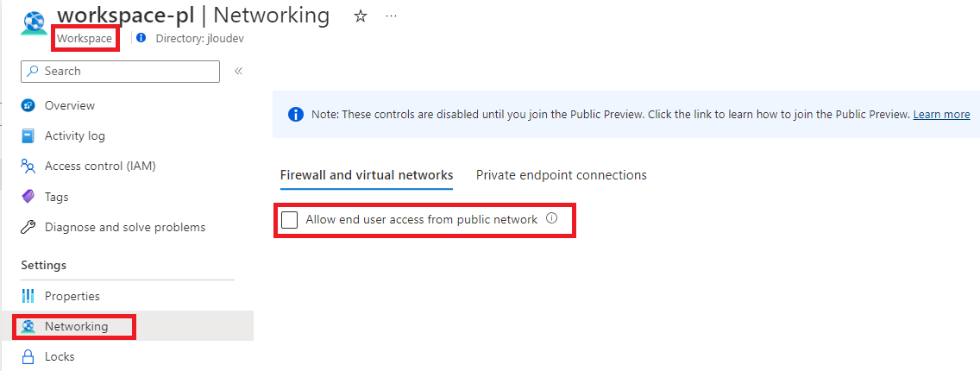
Task: Click the info tooltip icon beside public network option
Action: pyautogui.click(x=551, y=218)
